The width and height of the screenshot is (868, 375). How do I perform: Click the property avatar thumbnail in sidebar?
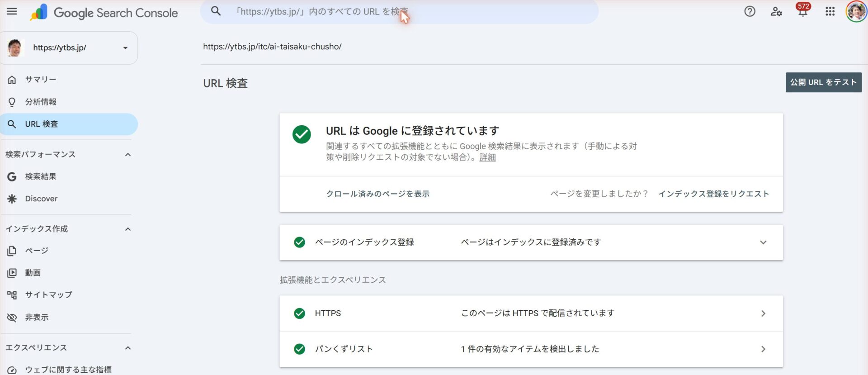coord(15,47)
